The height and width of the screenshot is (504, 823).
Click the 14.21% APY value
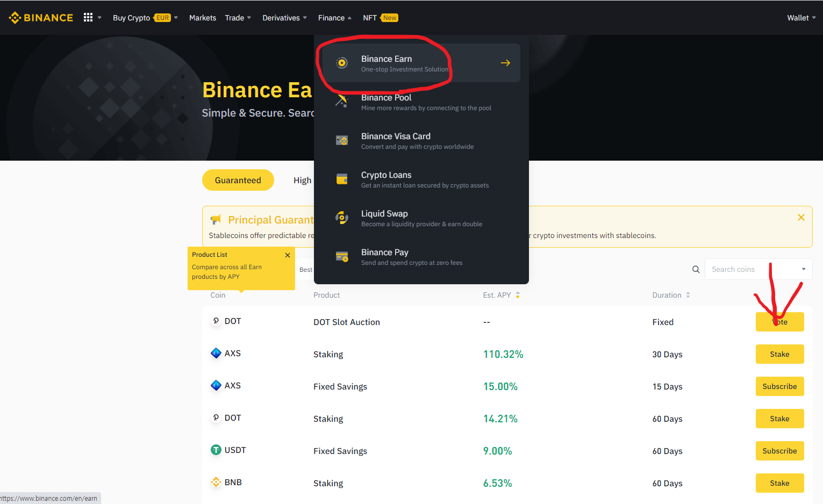pos(500,419)
